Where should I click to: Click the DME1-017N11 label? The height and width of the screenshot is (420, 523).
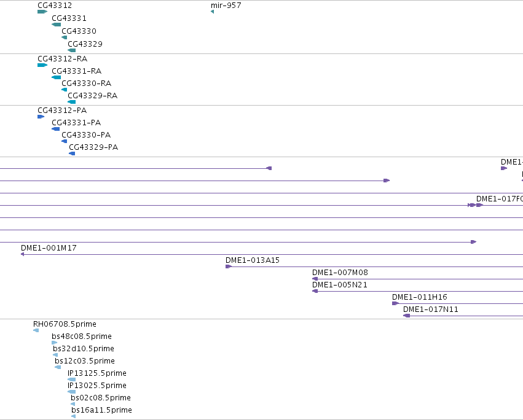click(431, 310)
